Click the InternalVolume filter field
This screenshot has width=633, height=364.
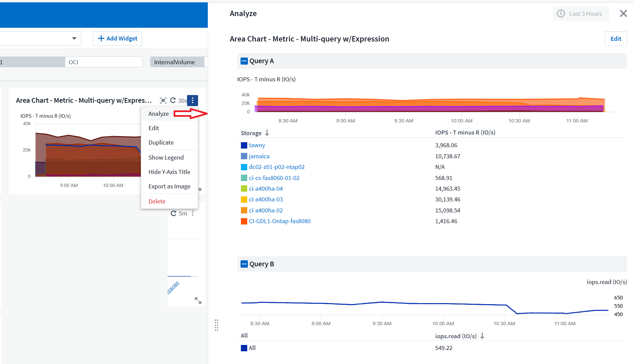[x=174, y=62]
